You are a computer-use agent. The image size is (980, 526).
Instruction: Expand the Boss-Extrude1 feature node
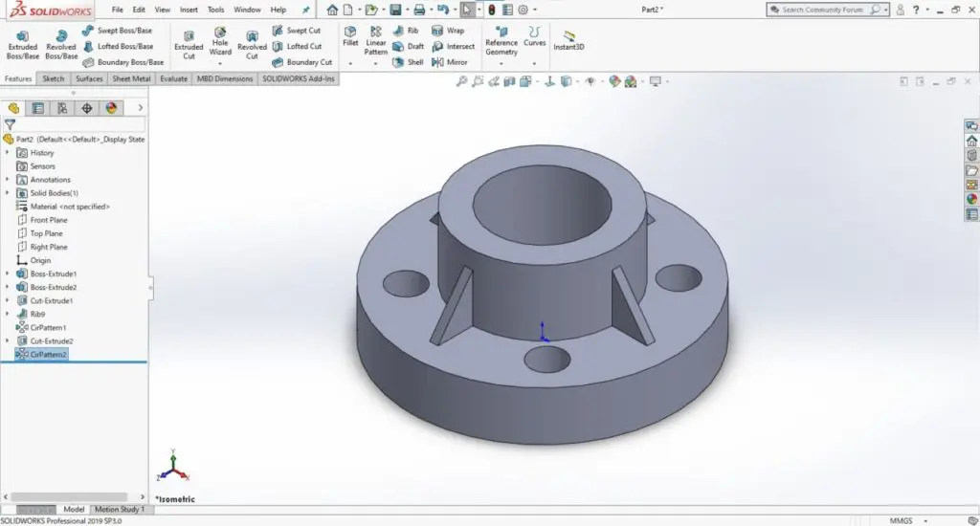(8, 274)
